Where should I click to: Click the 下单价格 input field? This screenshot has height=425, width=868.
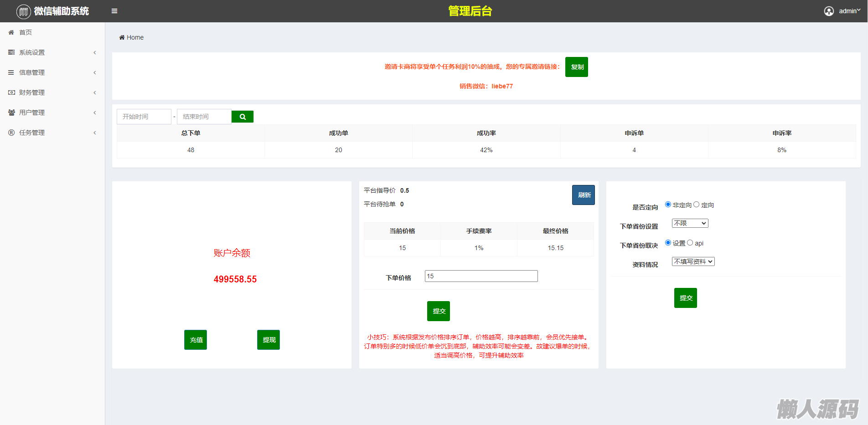pyautogui.click(x=481, y=276)
